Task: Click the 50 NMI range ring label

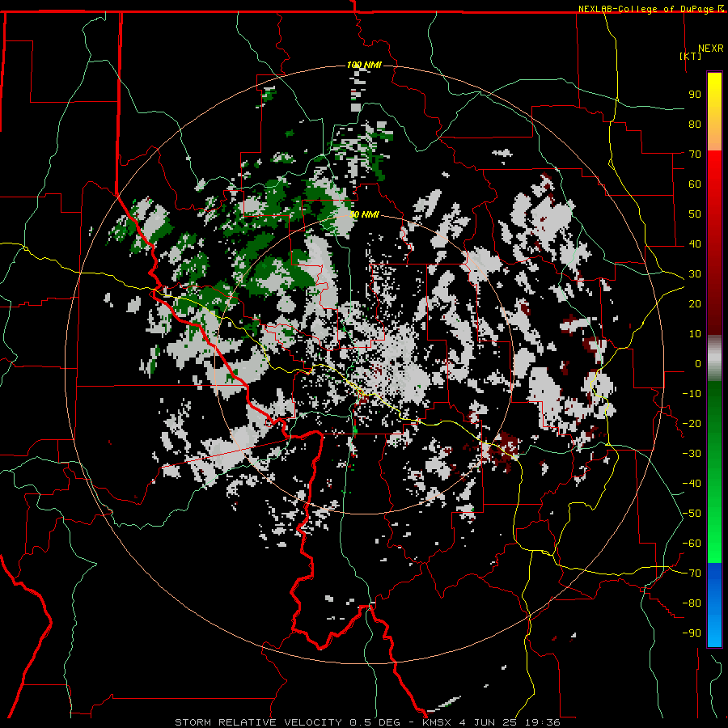Action: point(364,214)
